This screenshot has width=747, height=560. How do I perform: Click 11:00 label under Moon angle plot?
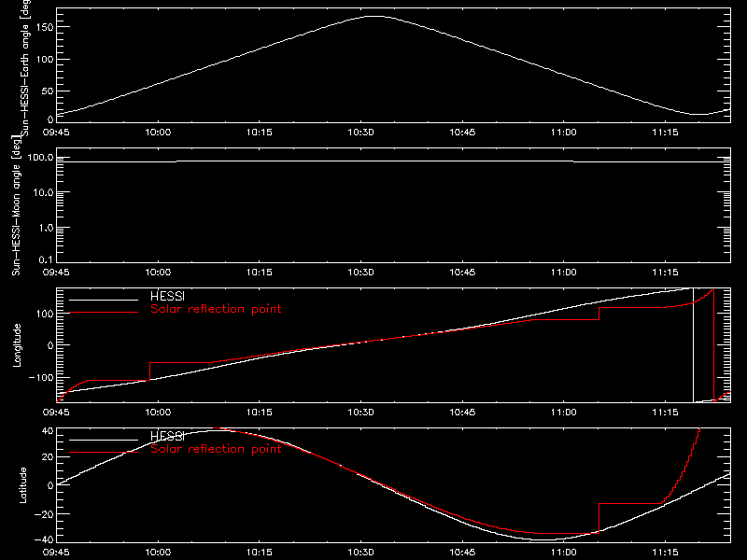564,273
